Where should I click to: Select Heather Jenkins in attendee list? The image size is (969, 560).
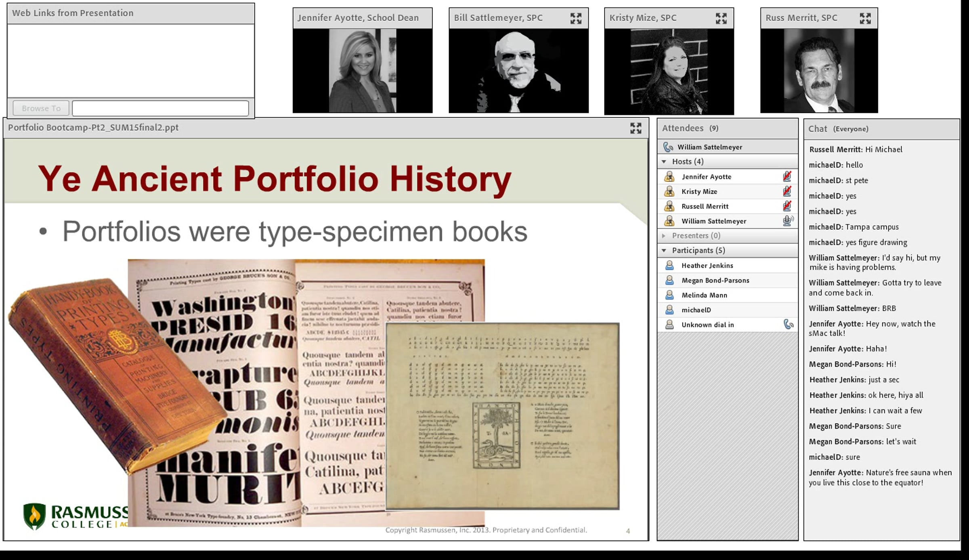coord(707,265)
